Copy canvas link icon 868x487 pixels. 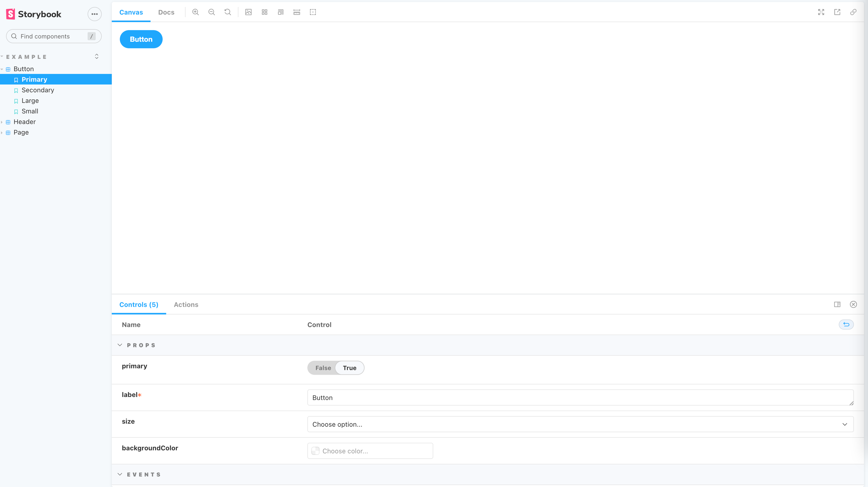pyautogui.click(x=853, y=12)
